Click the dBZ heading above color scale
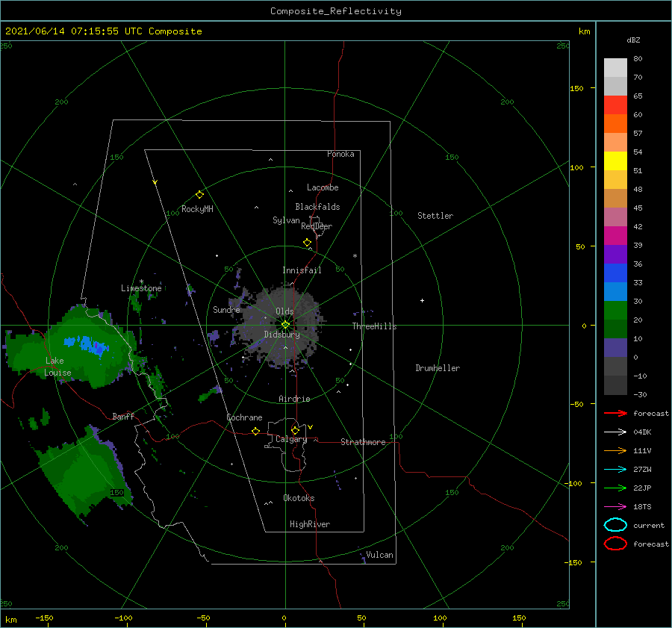Image resolution: width=672 pixels, height=628 pixels. pyautogui.click(x=633, y=40)
